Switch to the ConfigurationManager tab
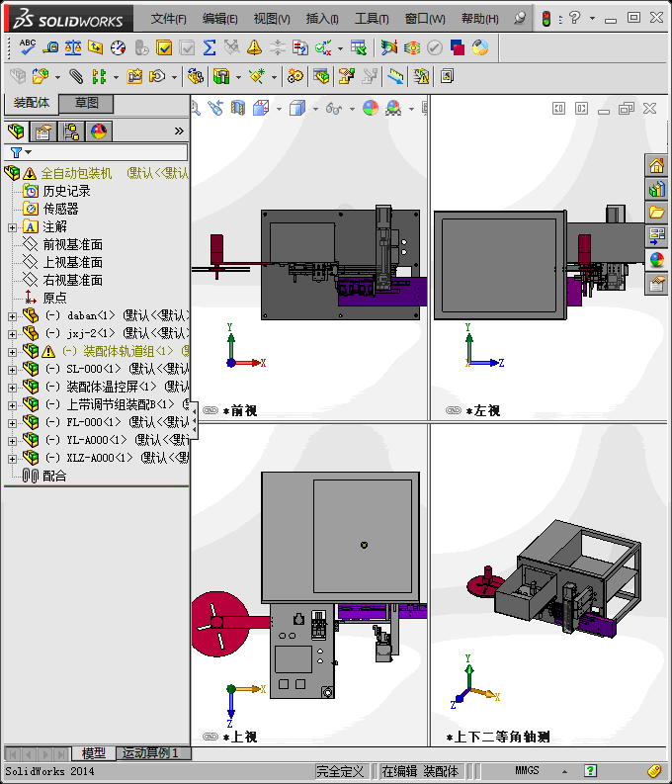 pos(71,131)
